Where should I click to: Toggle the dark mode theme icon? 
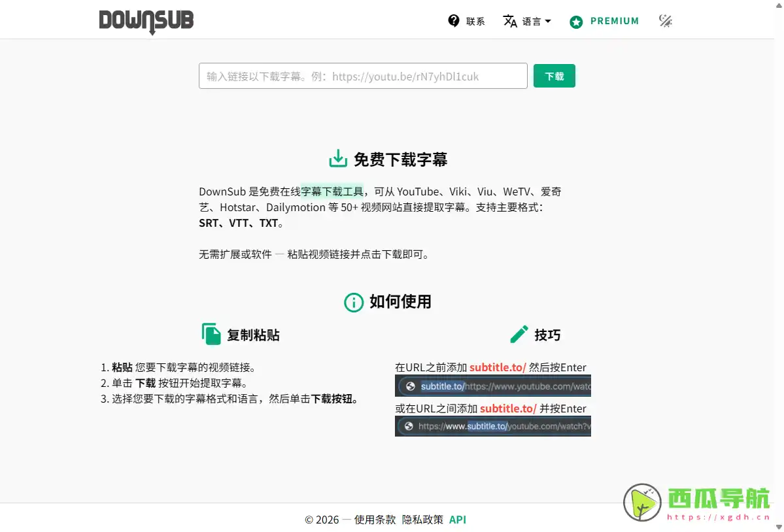coord(665,20)
